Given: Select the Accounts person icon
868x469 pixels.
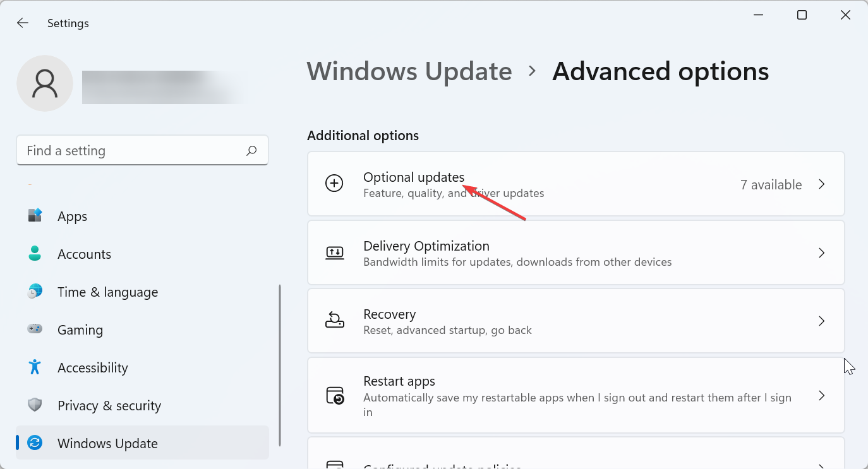Looking at the screenshot, I should click(35, 254).
